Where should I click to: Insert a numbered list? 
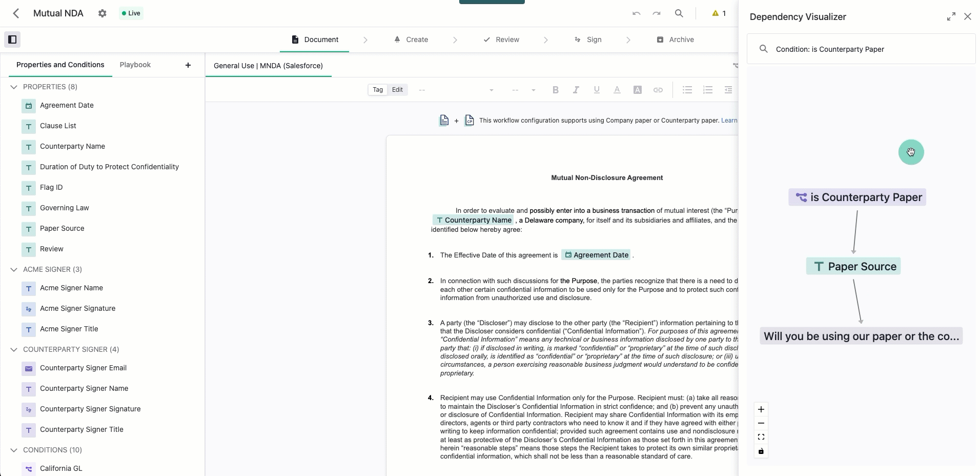[708, 90]
